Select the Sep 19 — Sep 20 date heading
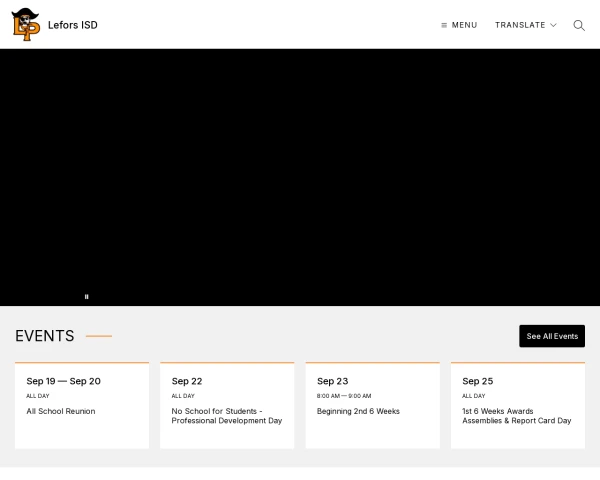The width and height of the screenshot is (600, 480). [63, 381]
